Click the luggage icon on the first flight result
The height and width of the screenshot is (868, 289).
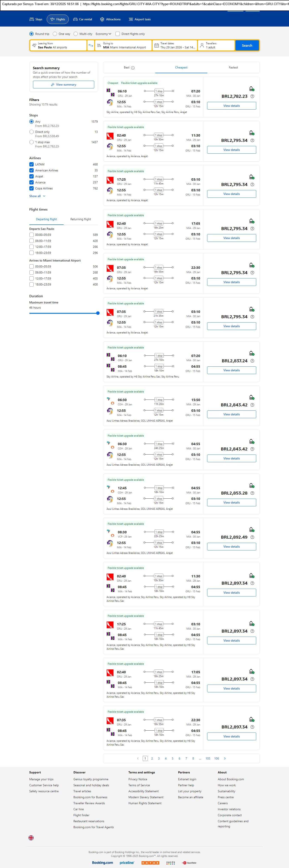252,89
